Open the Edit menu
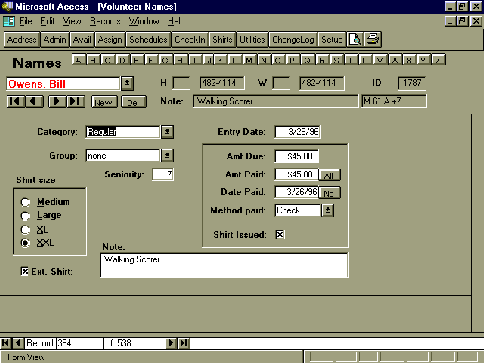Image resolution: width=484 pixels, height=363 pixels. pos(47,21)
